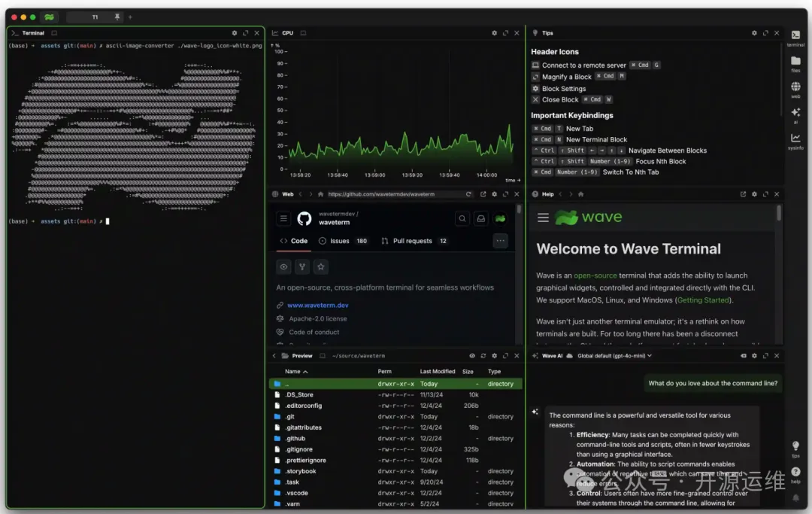
Task: Toggle hidden files eye icon in Preview block
Action: 472,356
